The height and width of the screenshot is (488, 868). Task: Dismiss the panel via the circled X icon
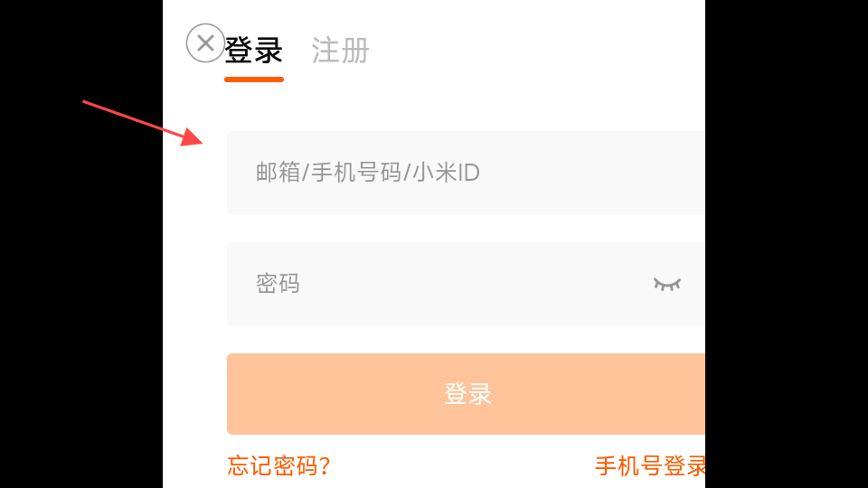(x=205, y=43)
